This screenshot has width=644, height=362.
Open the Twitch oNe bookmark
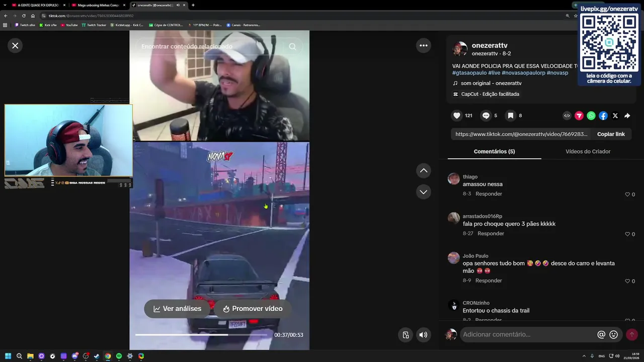tap(25, 25)
